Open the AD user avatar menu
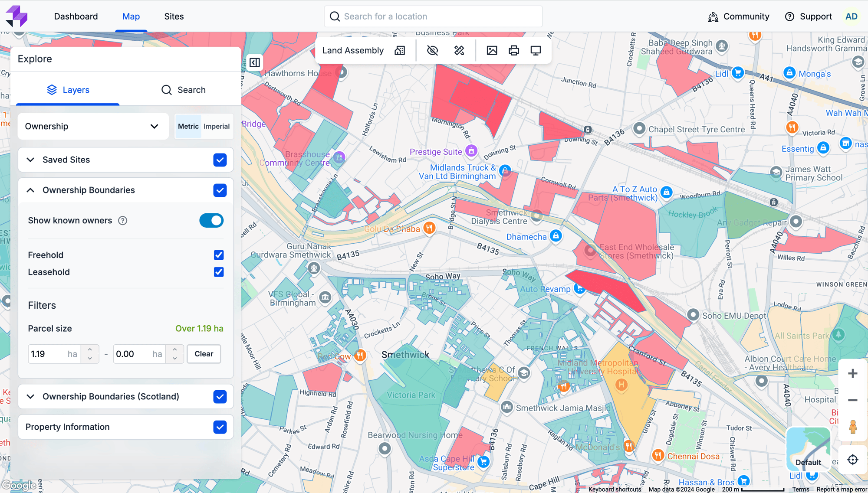 (x=851, y=16)
